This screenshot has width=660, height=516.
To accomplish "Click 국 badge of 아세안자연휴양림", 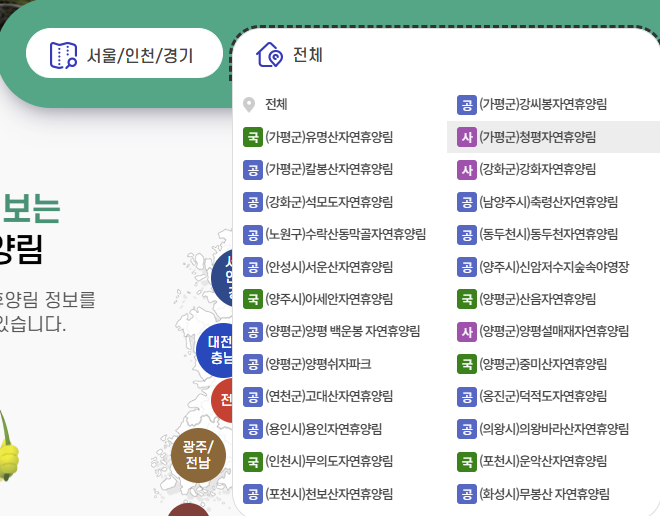I will [253, 299].
